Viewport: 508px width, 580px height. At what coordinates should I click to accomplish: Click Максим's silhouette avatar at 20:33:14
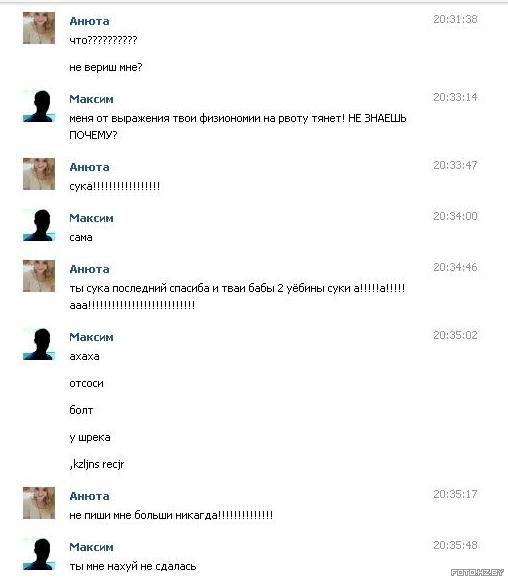39,106
